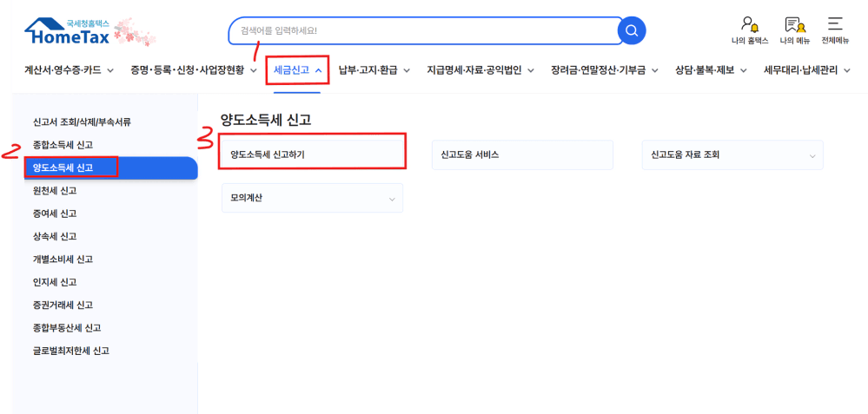Expand 지급명세·자료·공익법인 menu
868x414 pixels.
pyautogui.click(x=480, y=70)
